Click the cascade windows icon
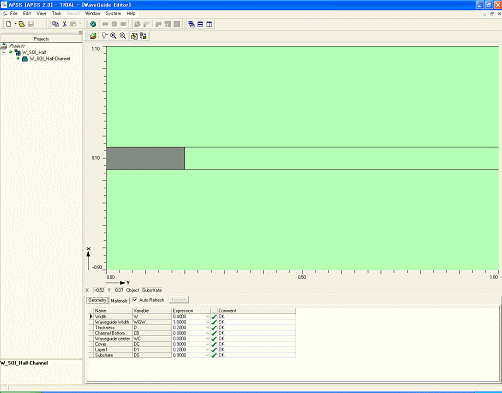The image size is (502, 393). [x=191, y=24]
